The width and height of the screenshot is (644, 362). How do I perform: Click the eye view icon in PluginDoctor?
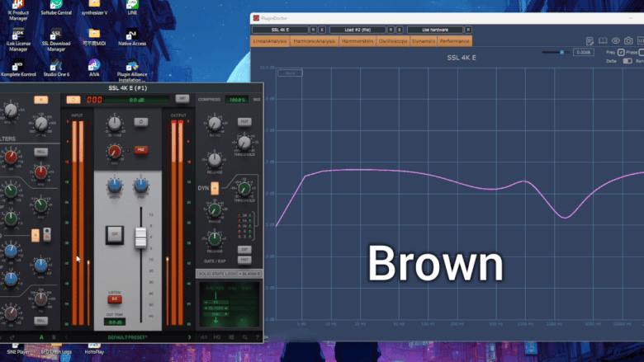click(x=615, y=40)
